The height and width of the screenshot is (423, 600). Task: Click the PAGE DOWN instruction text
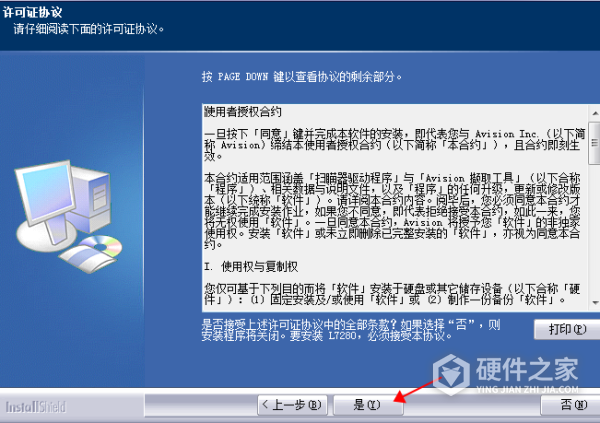pos(302,77)
